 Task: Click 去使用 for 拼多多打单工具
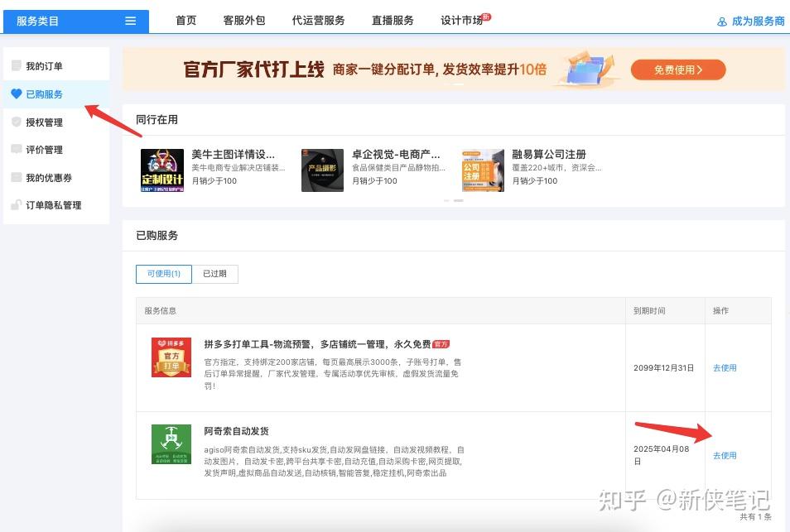pyautogui.click(x=725, y=368)
